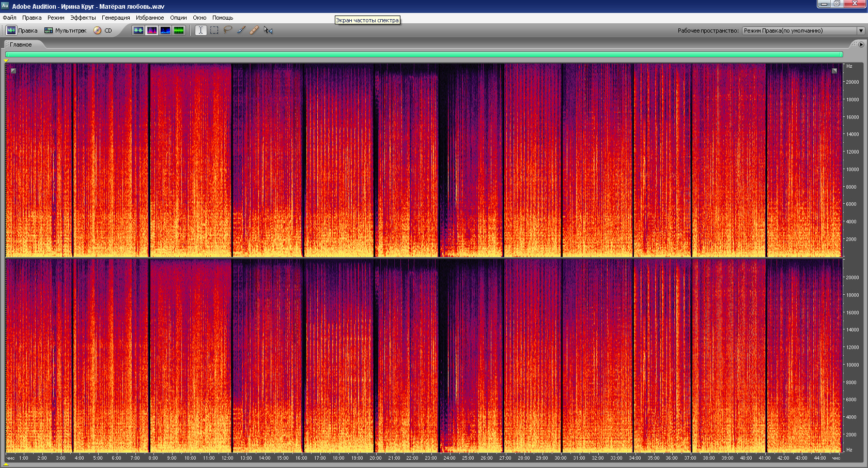This screenshot has height=468, width=868.
Task: Restore down the Adobe Audition window
Action: click(837, 4)
